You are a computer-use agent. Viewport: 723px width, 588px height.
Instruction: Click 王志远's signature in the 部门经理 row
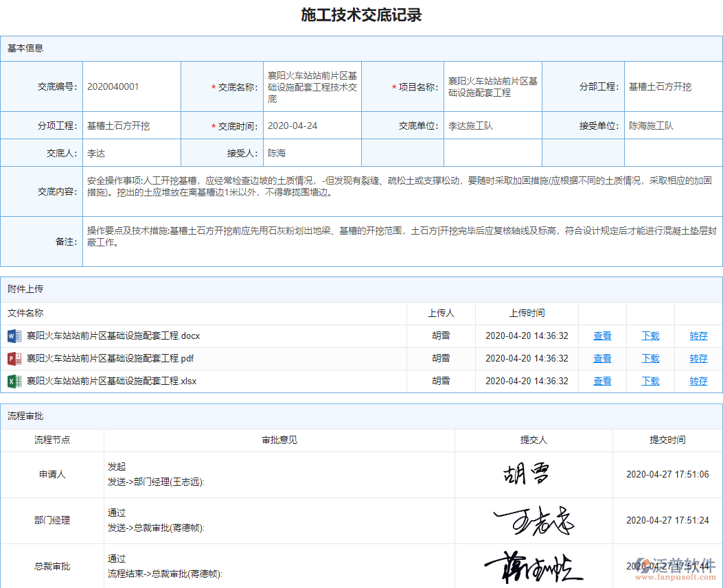pyautogui.click(x=533, y=520)
